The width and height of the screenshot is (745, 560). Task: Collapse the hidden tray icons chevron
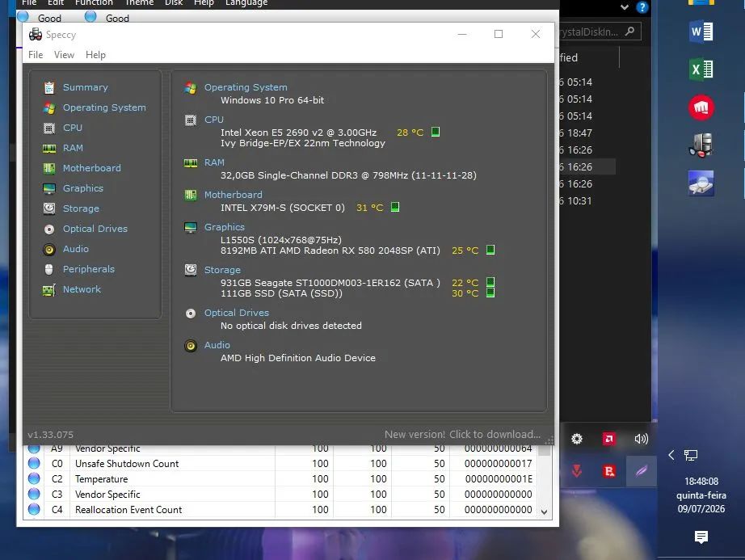tap(671, 455)
